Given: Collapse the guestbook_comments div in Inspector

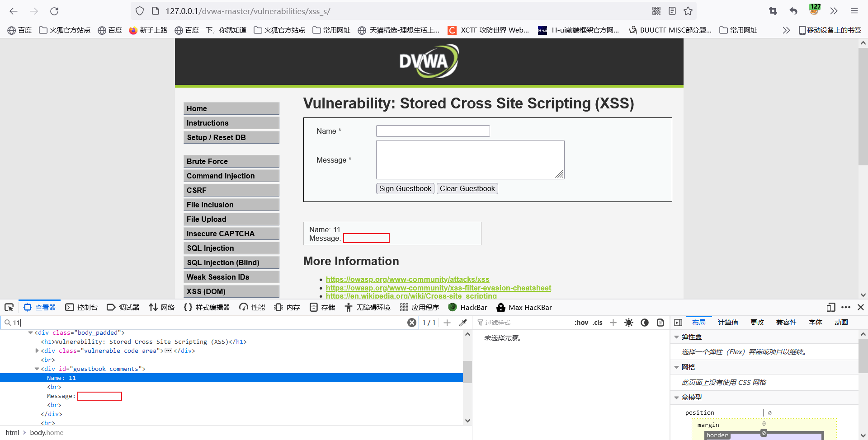Looking at the screenshot, I should (x=37, y=369).
